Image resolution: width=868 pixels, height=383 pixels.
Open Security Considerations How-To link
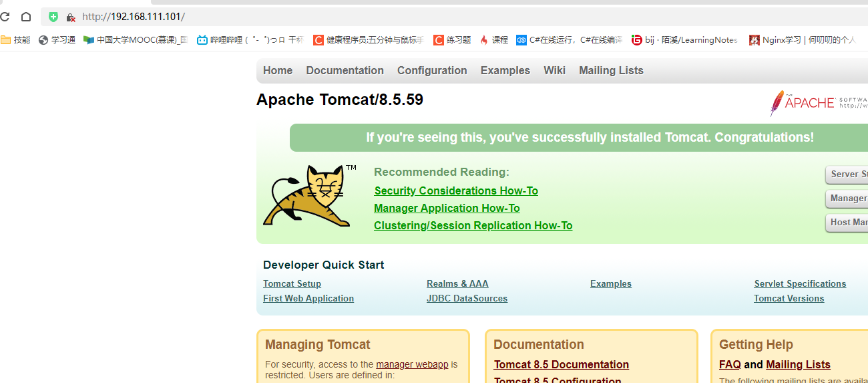tap(456, 191)
